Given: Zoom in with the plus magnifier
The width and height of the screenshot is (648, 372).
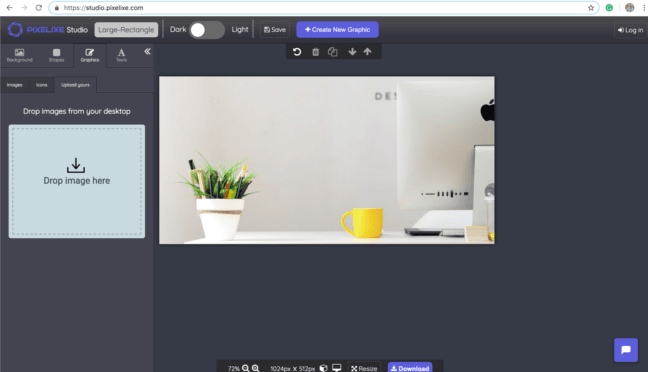Looking at the screenshot, I should coord(255,368).
